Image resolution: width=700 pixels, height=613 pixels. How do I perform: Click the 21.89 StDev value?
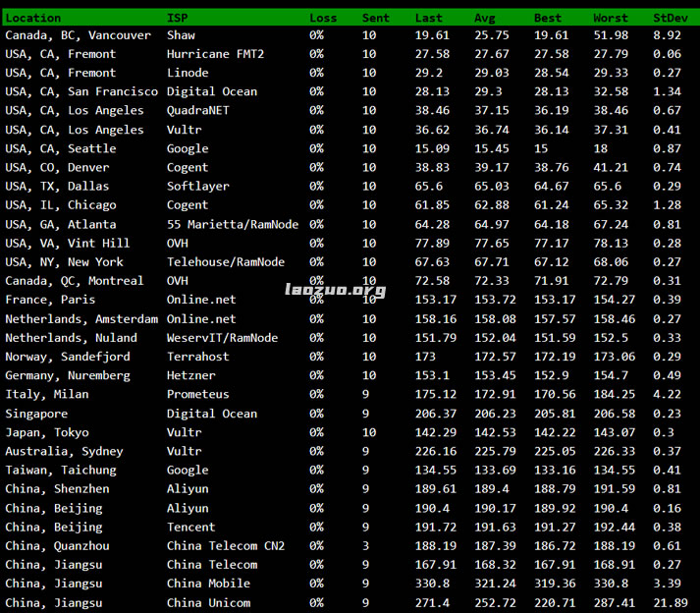click(x=672, y=602)
